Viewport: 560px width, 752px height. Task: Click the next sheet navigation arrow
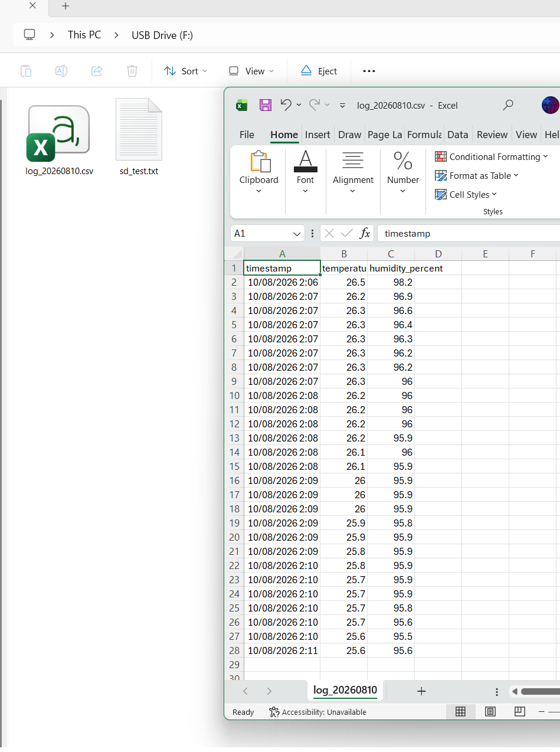click(x=269, y=691)
